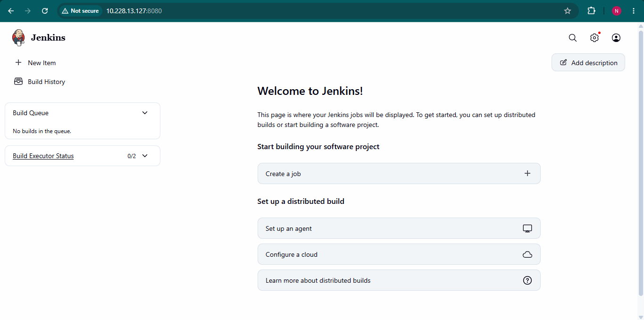Click "Set up a distributed build" heading
Screen dimensions: 644x320
(301, 201)
